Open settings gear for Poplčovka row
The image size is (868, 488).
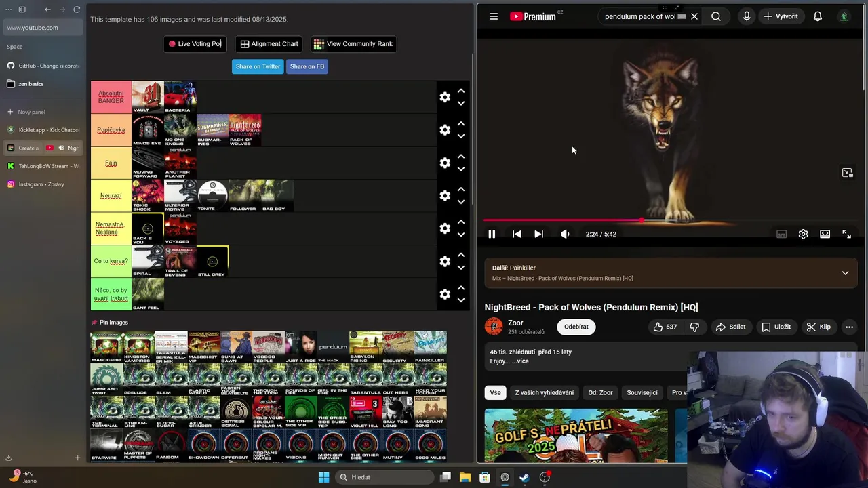coord(445,129)
